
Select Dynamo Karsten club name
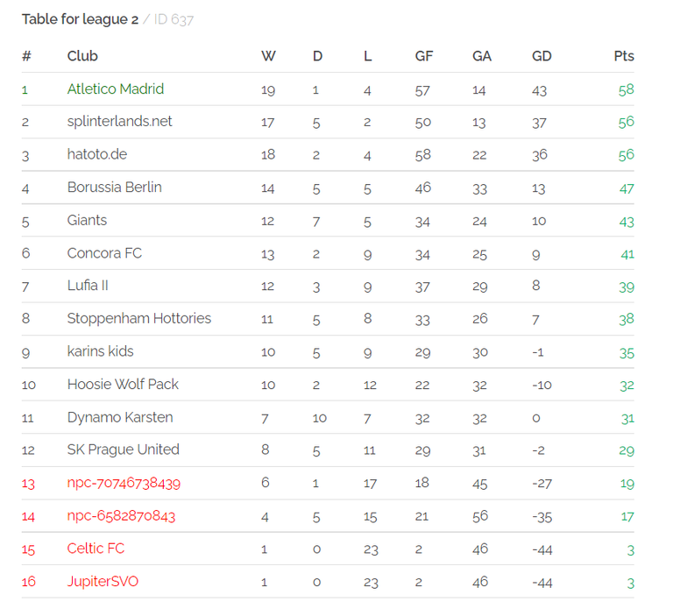coord(120,417)
